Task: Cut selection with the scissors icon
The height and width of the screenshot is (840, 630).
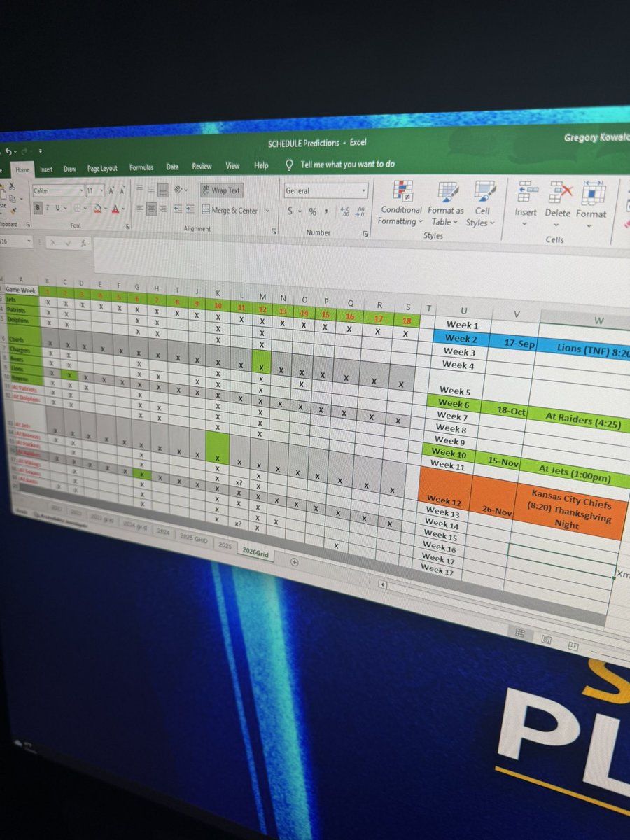Action: (12, 185)
